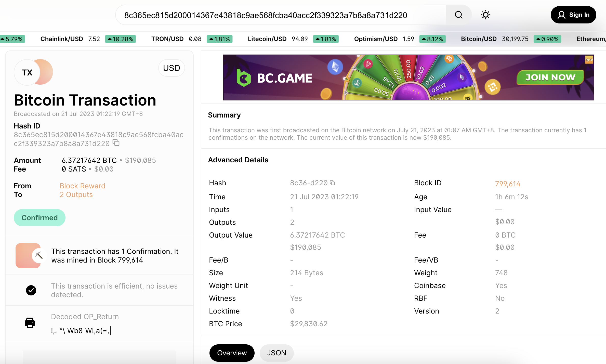Open Block ID 799,614 link
Screen dimensions: 606x364
point(507,184)
